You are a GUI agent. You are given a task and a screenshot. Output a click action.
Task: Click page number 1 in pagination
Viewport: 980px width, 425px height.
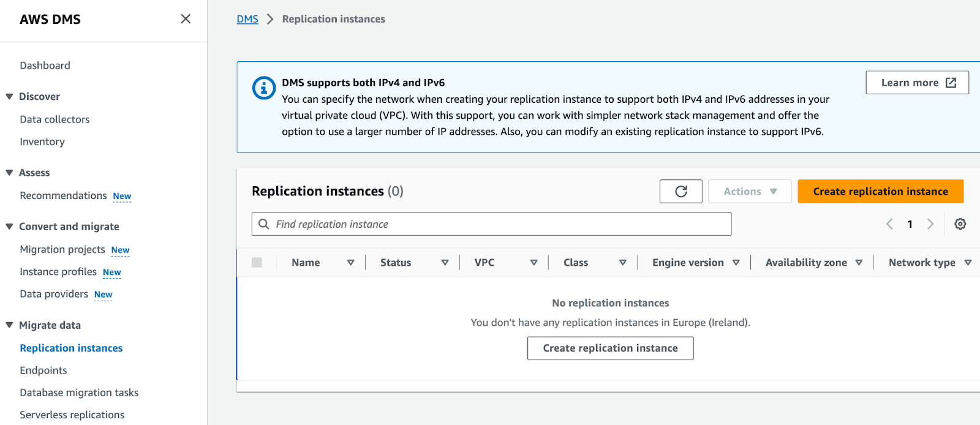(x=910, y=224)
